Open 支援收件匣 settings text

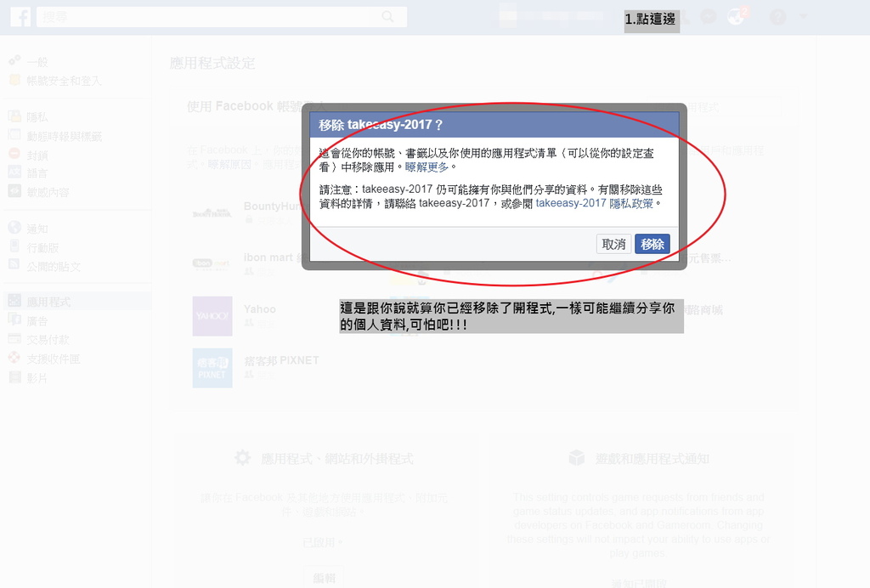(x=54, y=359)
